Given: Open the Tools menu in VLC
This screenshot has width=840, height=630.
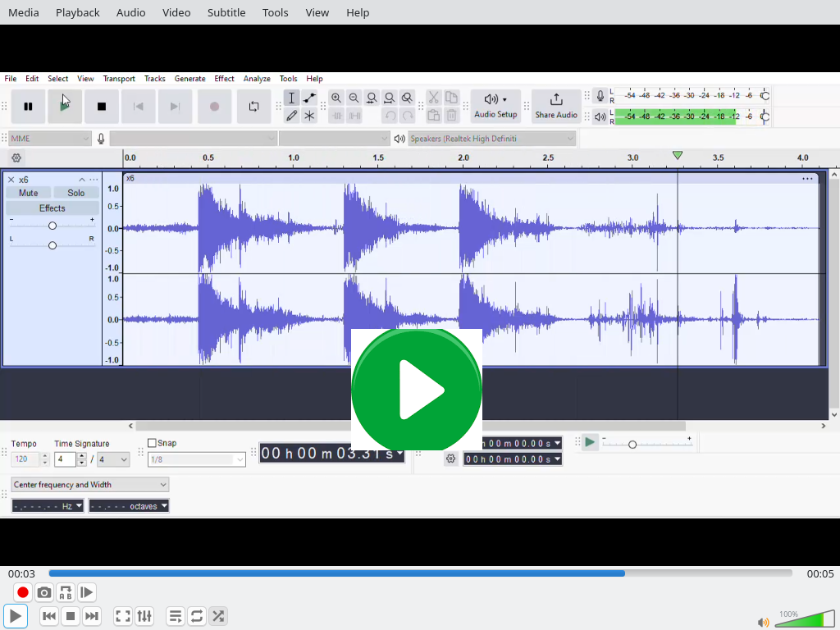Looking at the screenshot, I should [x=276, y=12].
